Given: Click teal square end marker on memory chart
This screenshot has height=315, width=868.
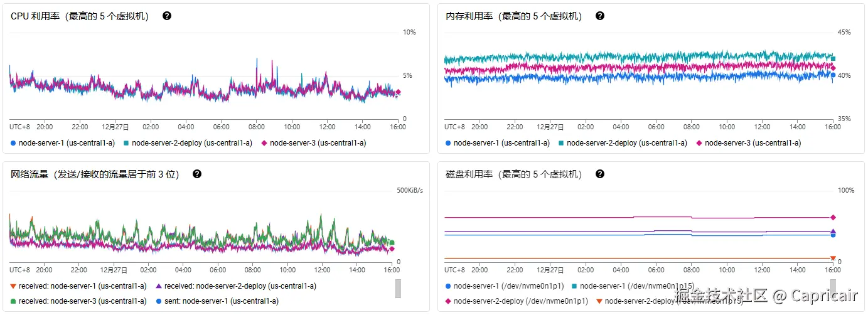Looking at the screenshot, I should [833, 58].
